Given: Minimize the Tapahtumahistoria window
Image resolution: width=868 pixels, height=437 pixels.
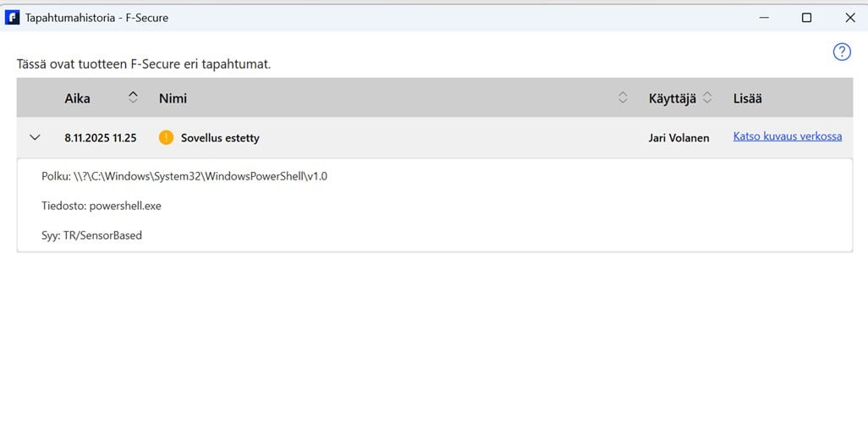Looking at the screenshot, I should click(764, 18).
